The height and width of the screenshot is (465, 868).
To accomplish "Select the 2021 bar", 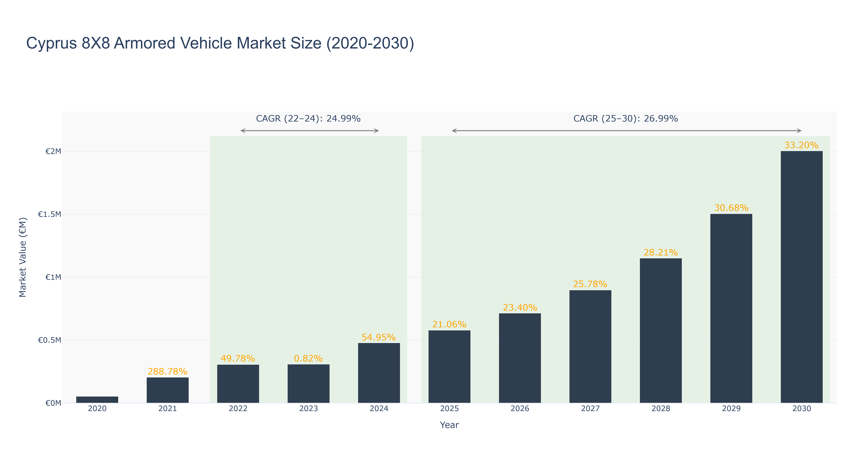I will [x=167, y=390].
